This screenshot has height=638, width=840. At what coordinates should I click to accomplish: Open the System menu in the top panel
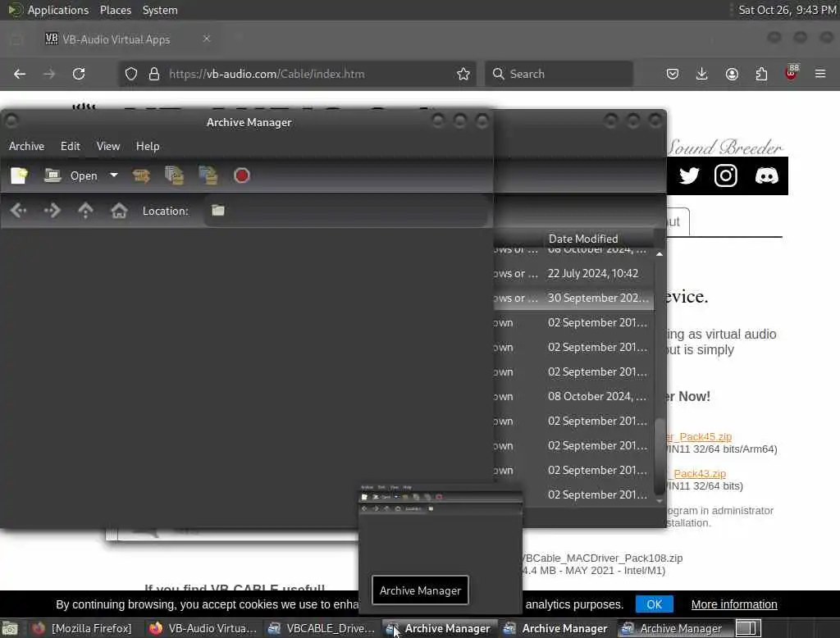coord(160,10)
